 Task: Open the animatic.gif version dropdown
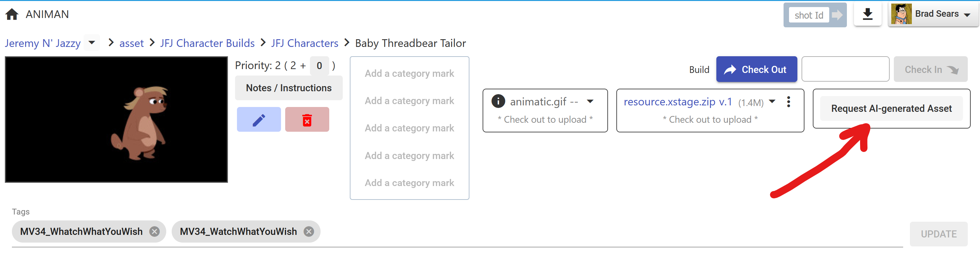[590, 102]
